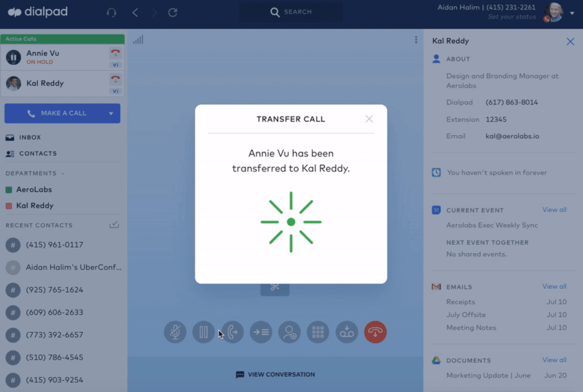Put the call on hold

pos(203,332)
